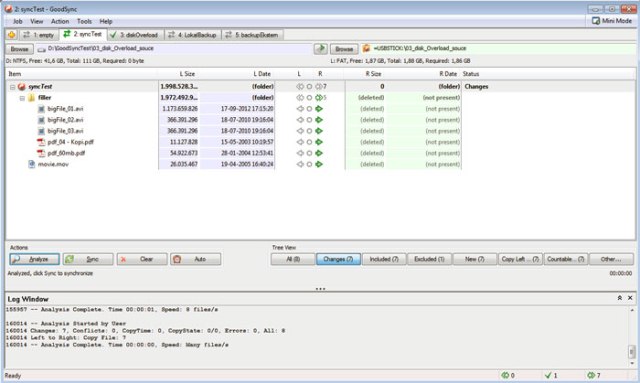This screenshot has height=383, width=640.
Task: Click the PDF icon of pdf_60mb.pdf
Action: click(41, 153)
